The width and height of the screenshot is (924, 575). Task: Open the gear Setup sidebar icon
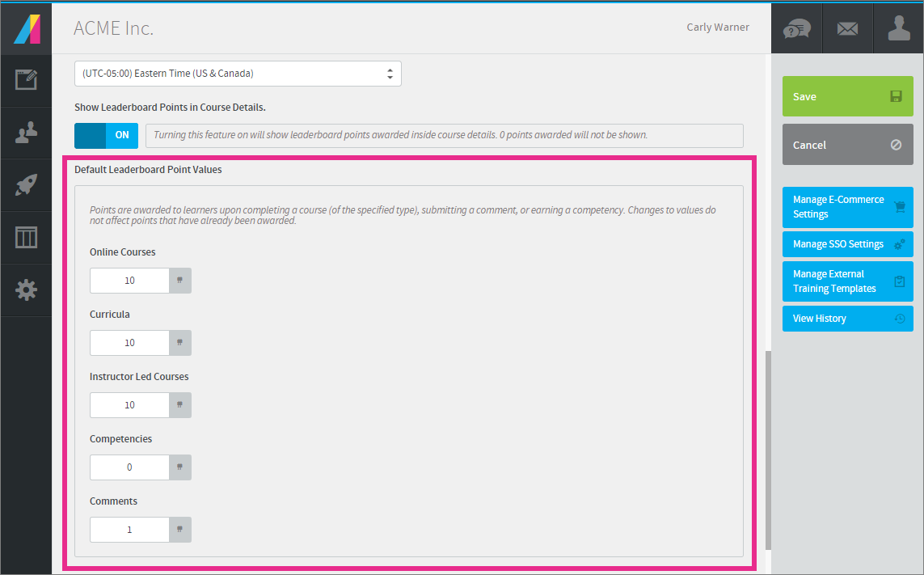(26, 290)
